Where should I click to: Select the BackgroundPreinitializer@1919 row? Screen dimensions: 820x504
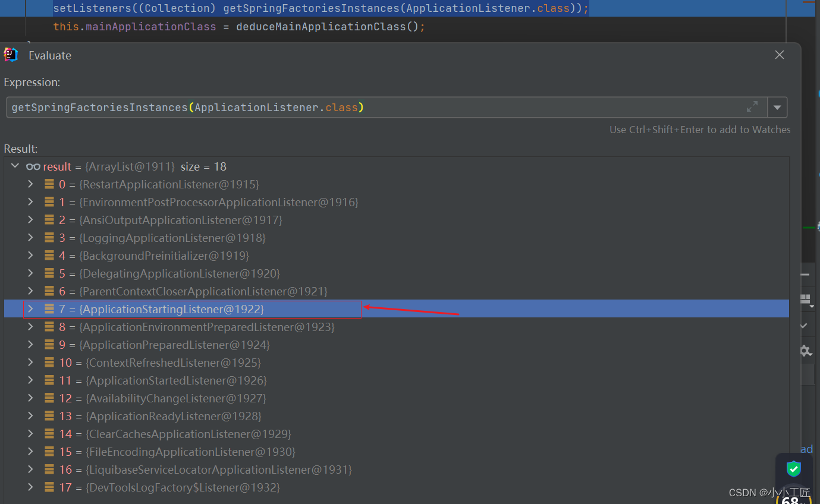[x=397, y=256]
